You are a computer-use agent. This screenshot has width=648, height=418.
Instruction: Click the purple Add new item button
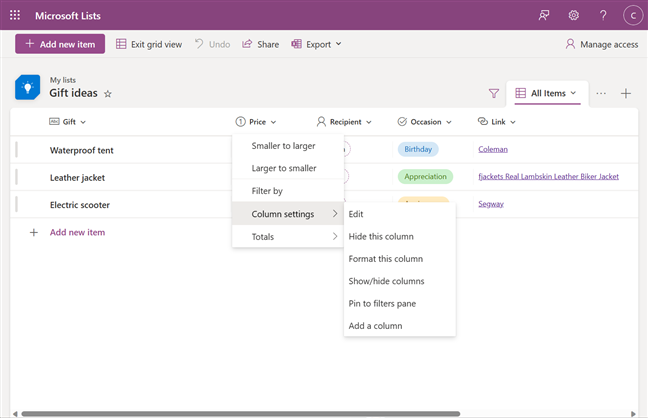(x=60, y=44)
